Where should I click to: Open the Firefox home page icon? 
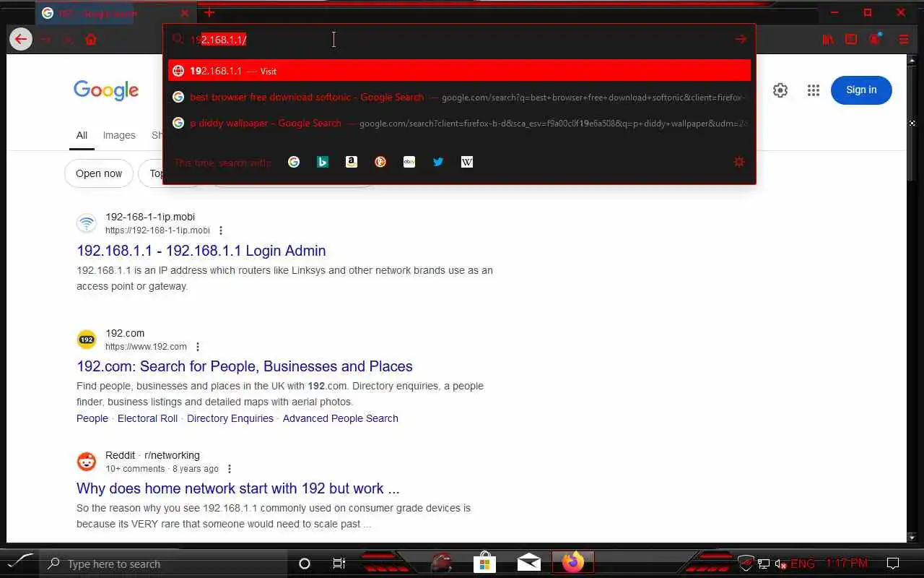point(91,40)
